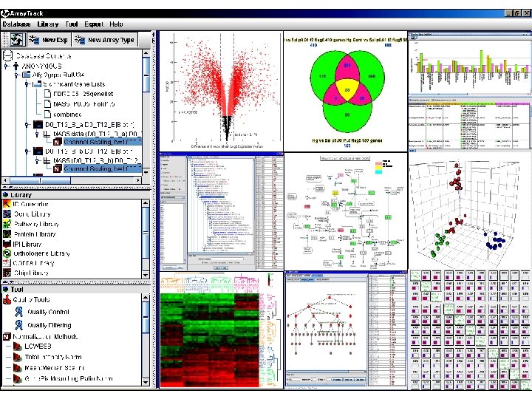Viewport: 532px width, 399px height.
Task: Click the Tool list scroll-up arrow
Action: click(146, 298)
